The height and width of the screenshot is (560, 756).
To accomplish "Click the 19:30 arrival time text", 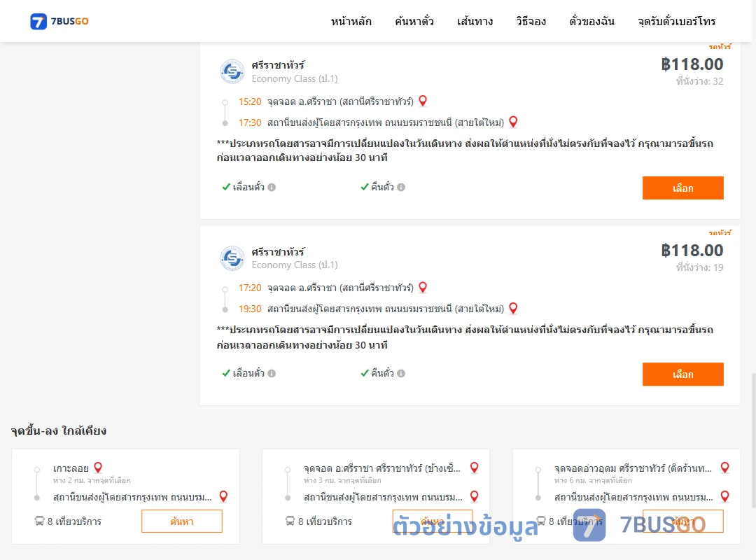I will pos(250,309).
